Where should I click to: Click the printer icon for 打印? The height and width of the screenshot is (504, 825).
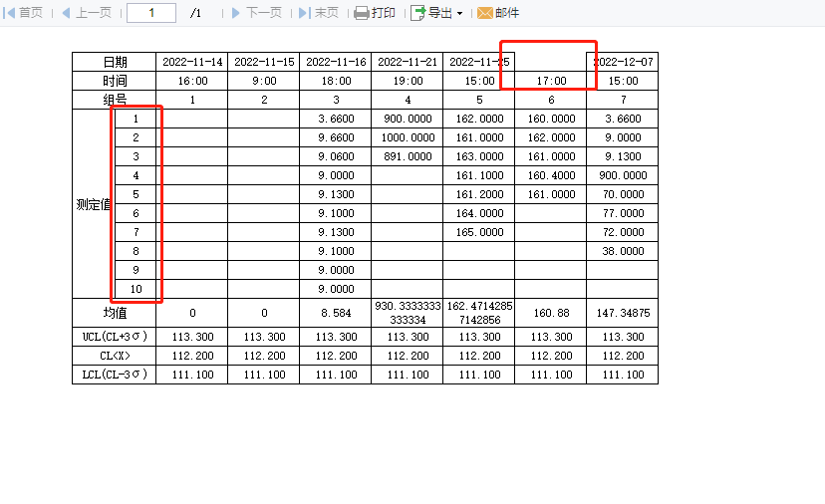pos(362,13)
